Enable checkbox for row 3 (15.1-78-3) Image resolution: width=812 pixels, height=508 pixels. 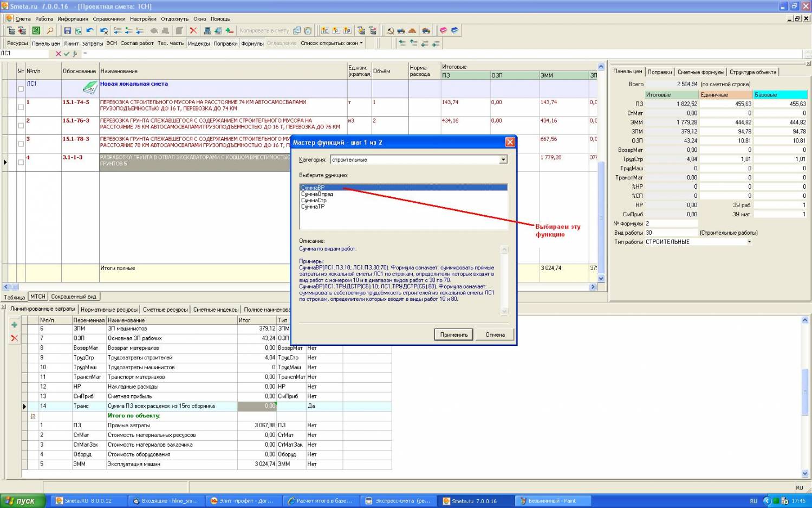[21, 144]
